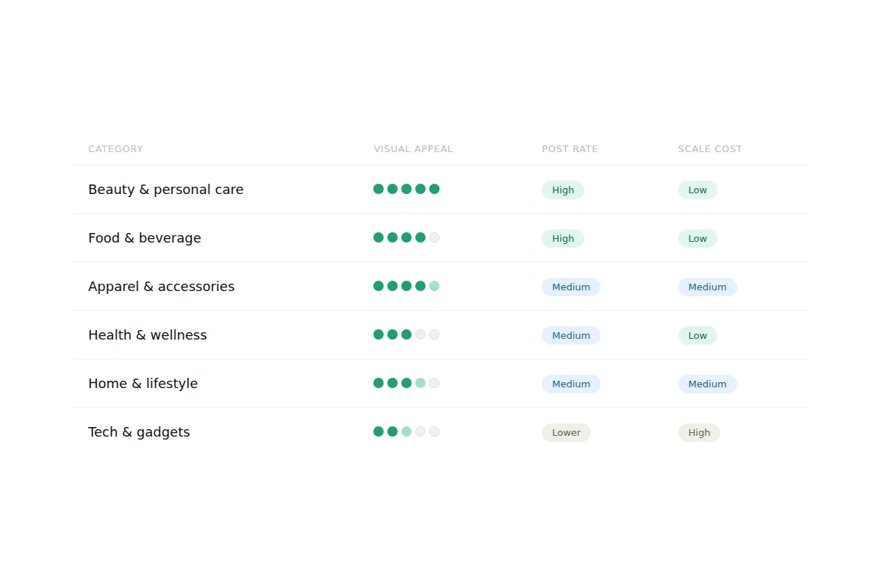Click the fifth rating dot for Beauty & personal care
The height and width of the screenshot is (588, 882).
point(434,189)
